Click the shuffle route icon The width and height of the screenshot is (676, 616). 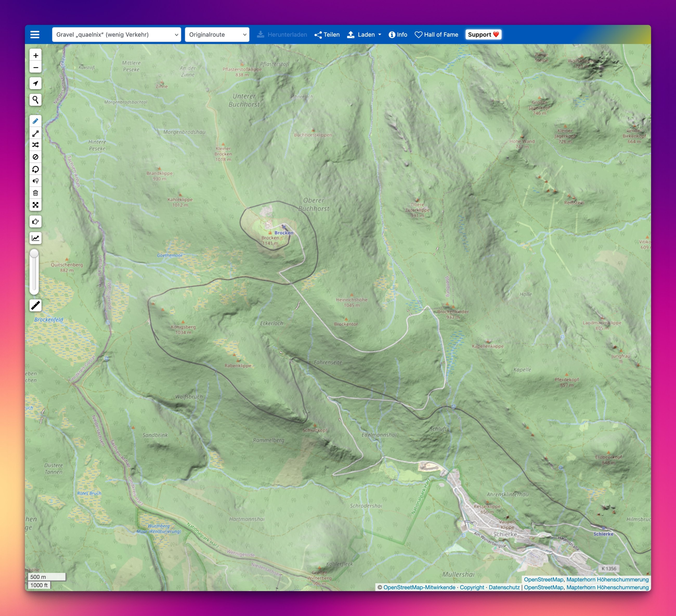coord(36,145)
